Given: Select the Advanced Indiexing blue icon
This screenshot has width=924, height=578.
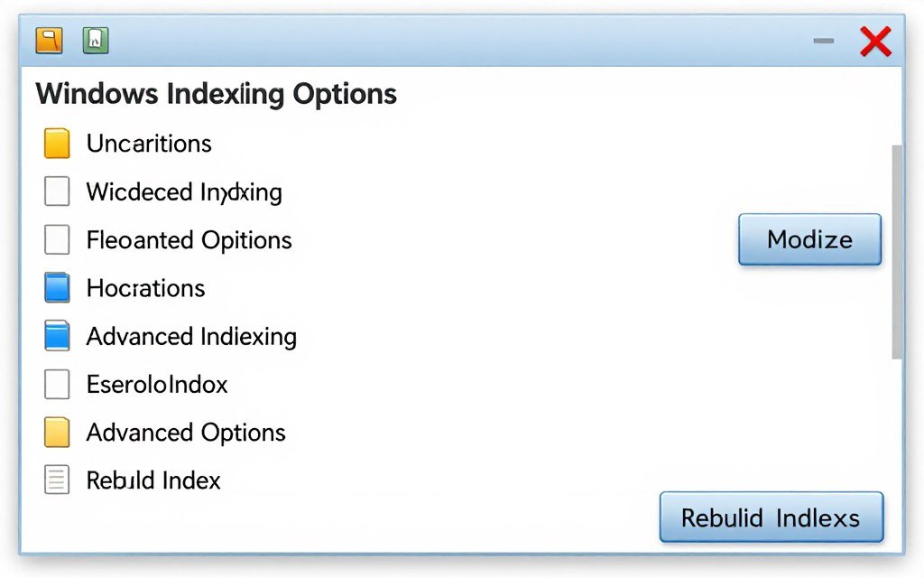Looking at the screenshot, I should tap(56, 335).
